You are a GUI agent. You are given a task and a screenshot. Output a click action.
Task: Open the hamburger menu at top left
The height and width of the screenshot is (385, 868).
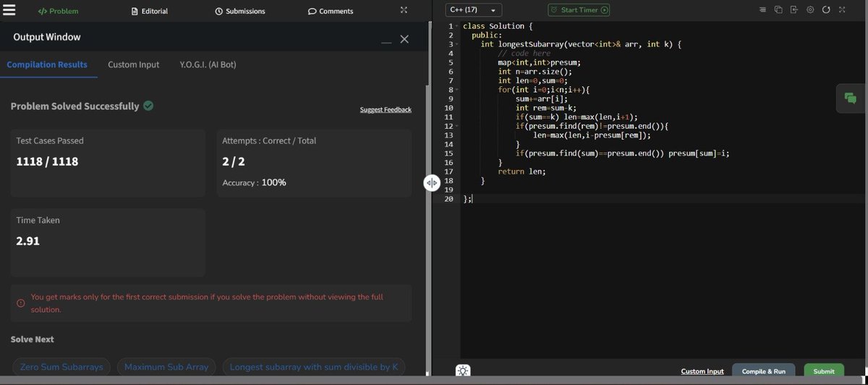click(x=9, y=10)
